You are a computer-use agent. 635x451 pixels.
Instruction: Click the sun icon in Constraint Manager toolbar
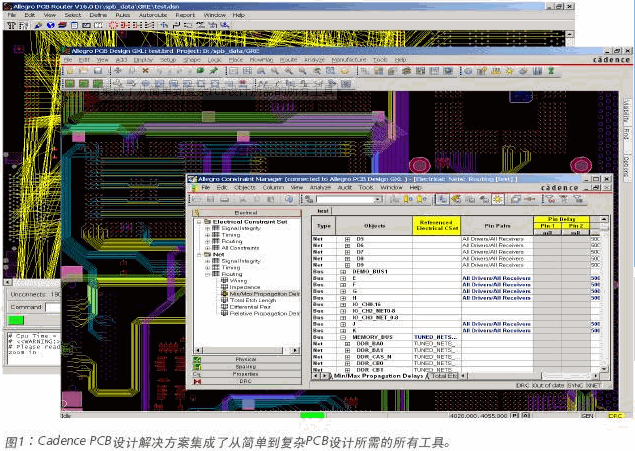[x=498, y=199]
